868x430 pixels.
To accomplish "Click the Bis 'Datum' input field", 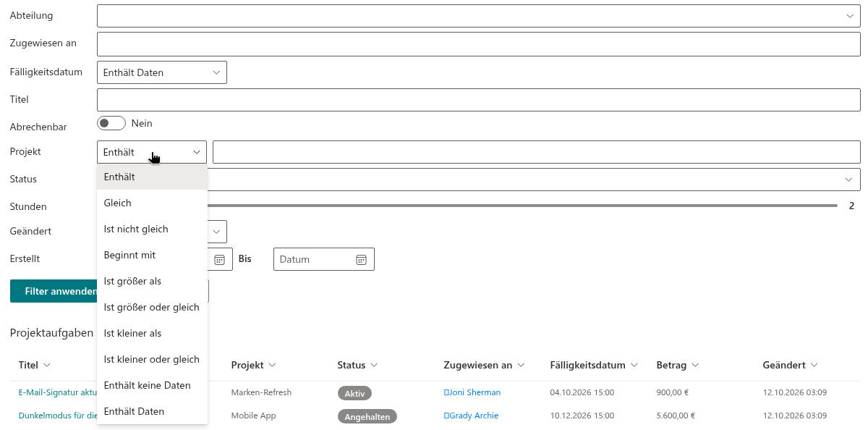I will (324, 259).
